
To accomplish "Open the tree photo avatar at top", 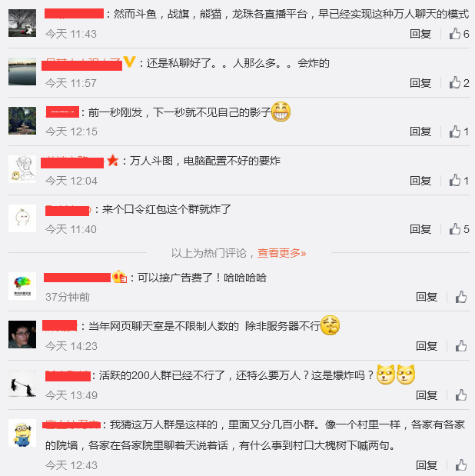I will click(22, 23).
